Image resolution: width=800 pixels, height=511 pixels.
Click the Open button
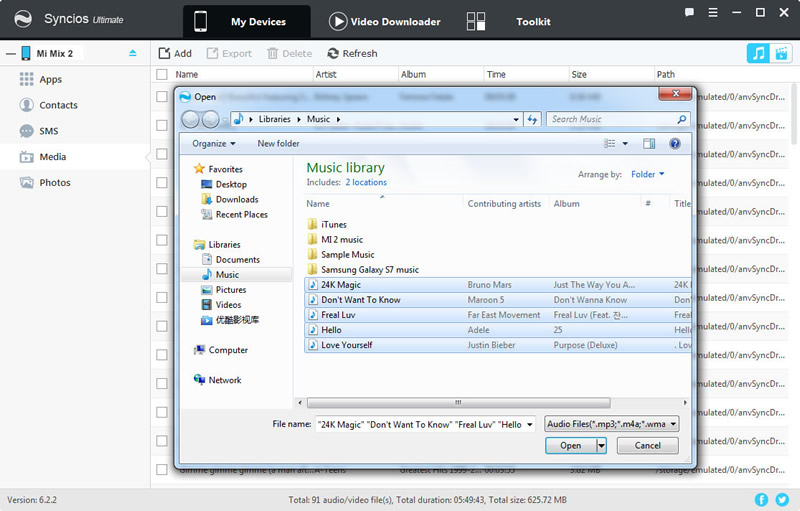tap(570, 446)
